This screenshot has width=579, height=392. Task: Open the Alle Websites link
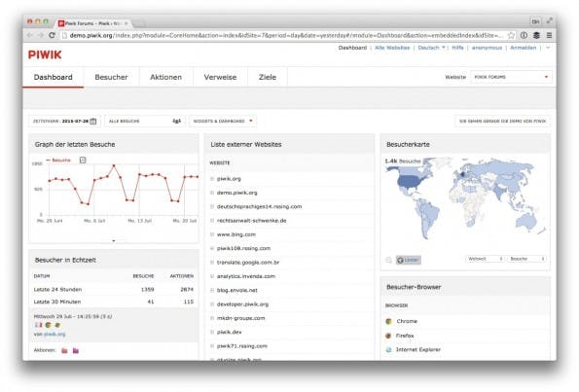(392, 48)
